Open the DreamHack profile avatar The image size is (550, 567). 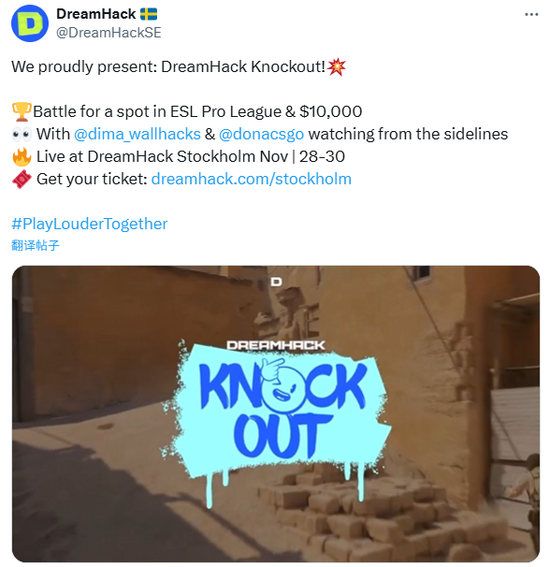pos(30,24)
